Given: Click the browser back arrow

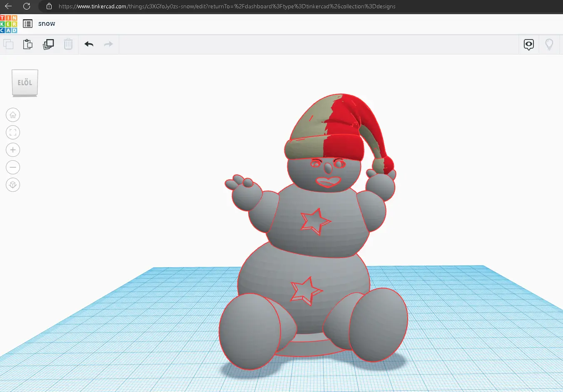Looking at the screenshot, I should coord(8,6).
